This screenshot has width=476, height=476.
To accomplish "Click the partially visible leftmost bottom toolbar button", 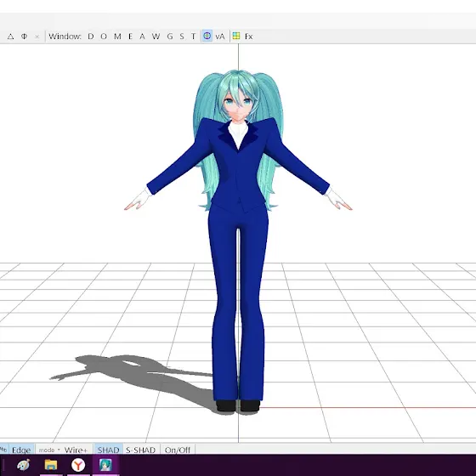I will (x=3, y=450).
